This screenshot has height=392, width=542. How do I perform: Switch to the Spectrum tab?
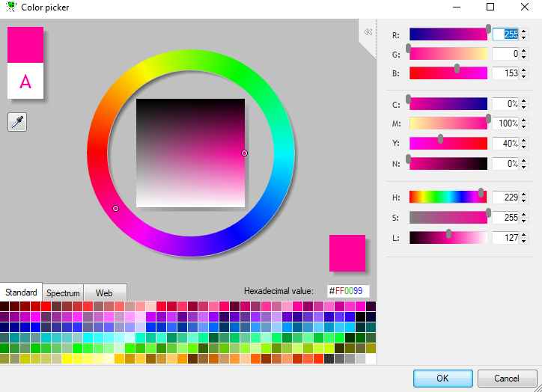[62, 293]
